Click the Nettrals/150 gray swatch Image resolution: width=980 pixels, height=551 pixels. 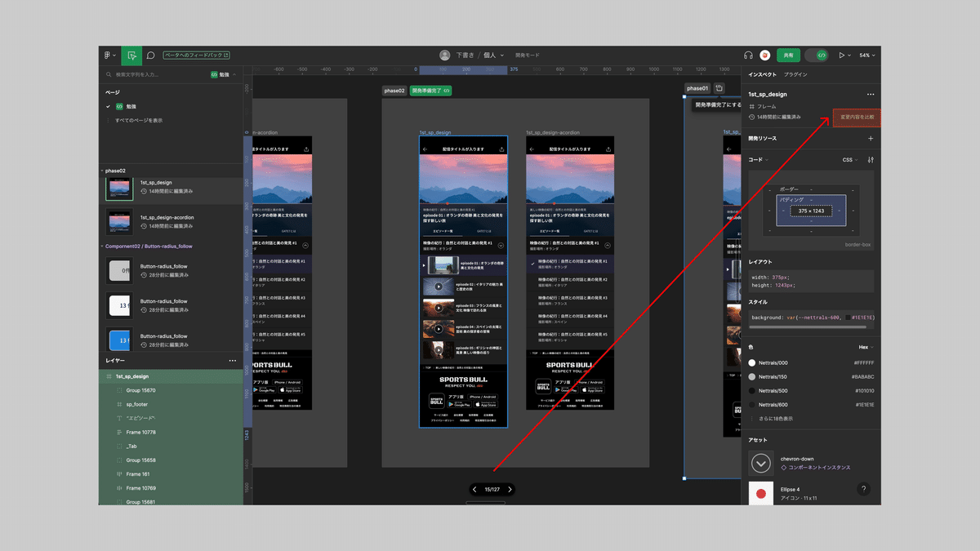pyautogui.click(x=752, y=376)
